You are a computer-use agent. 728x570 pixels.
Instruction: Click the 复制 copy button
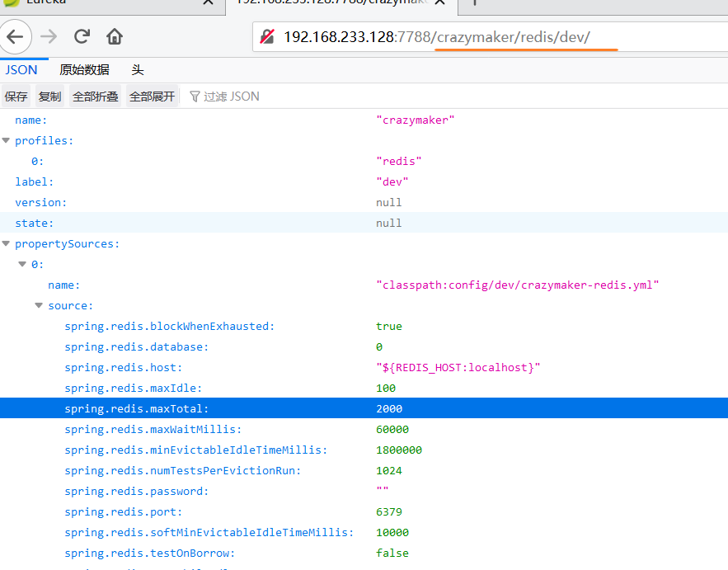tap(49, 97)
